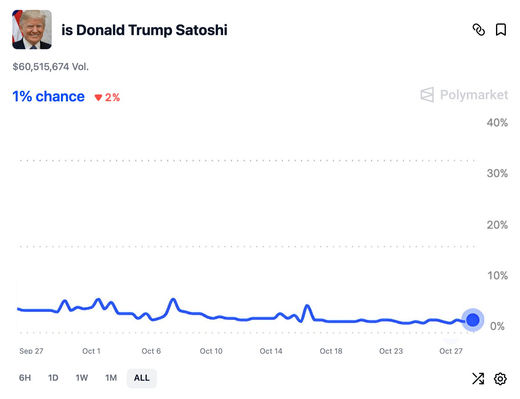Click the Oct 6 axis label
This screenshot has width=520, height=399.
[x=151, y=351]
